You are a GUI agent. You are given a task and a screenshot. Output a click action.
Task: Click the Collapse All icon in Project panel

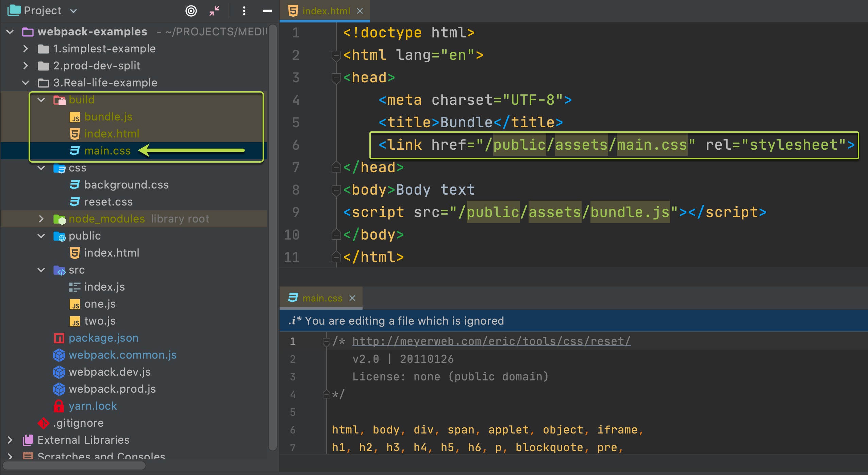(214, 11)
